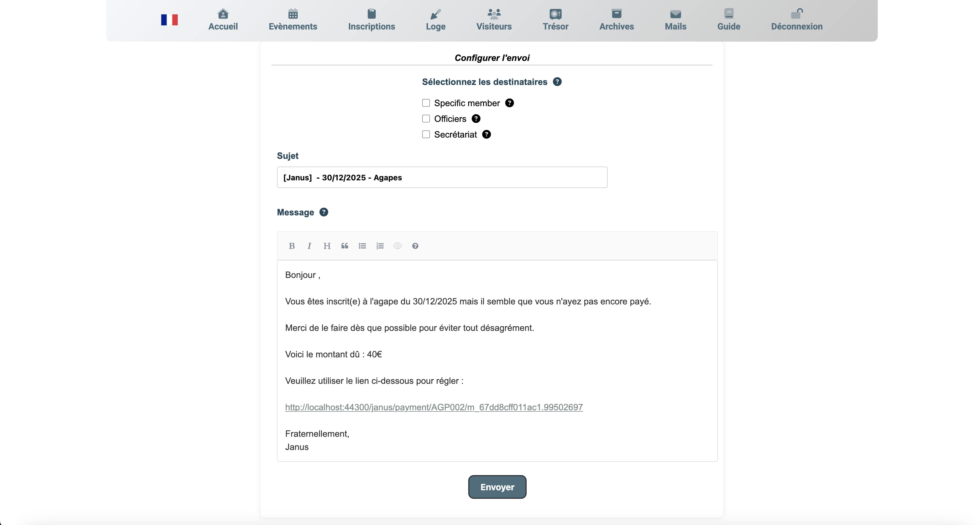Screen dimensions: 980x525
Task: Tick the Secrétariat checkbox
Action: tap(426, 134)
